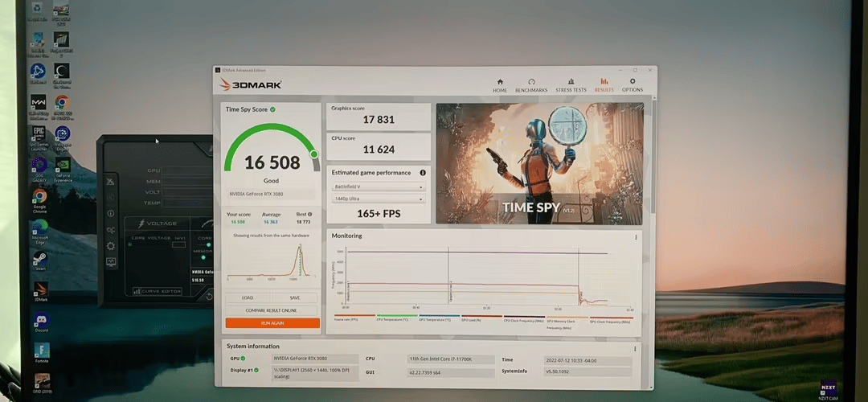Click the orange RUN AGAIN button
The height and width of the screenshot is (402, 868).
pos(272,323)
